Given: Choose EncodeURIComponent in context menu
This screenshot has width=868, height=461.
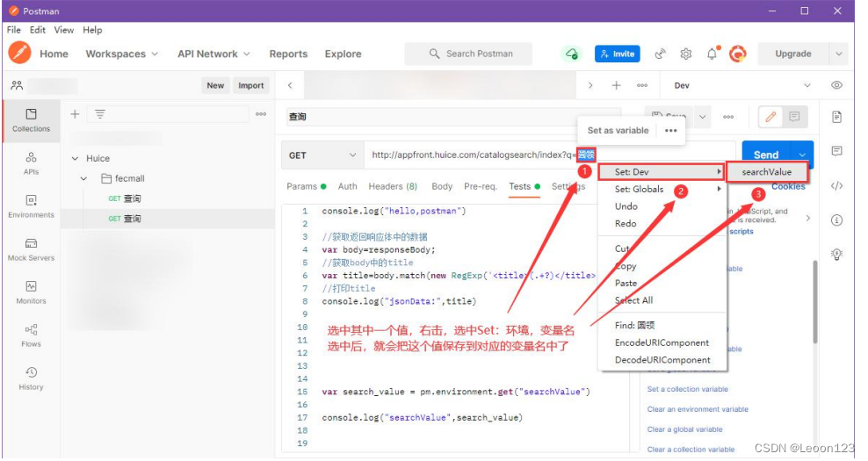Looking at the screenshot, I should pyautogui.click(x=662, y=343).
